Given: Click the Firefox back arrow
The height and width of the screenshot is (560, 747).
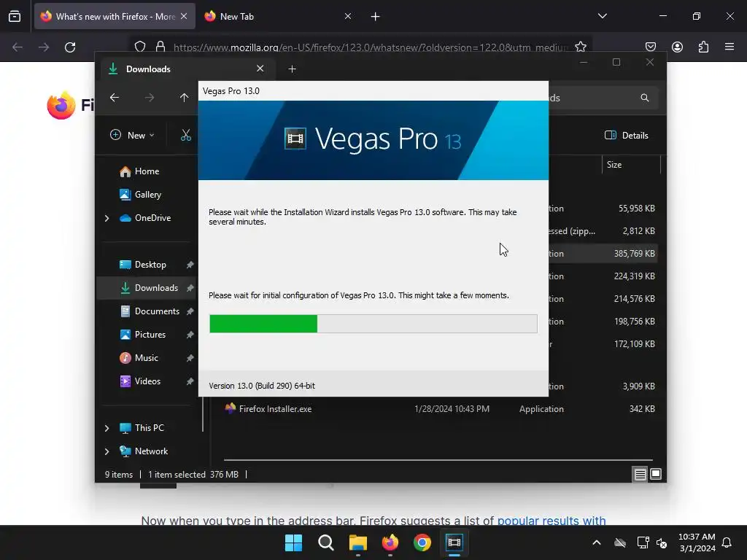Looking at the screenshot, I should coord(18,47).
